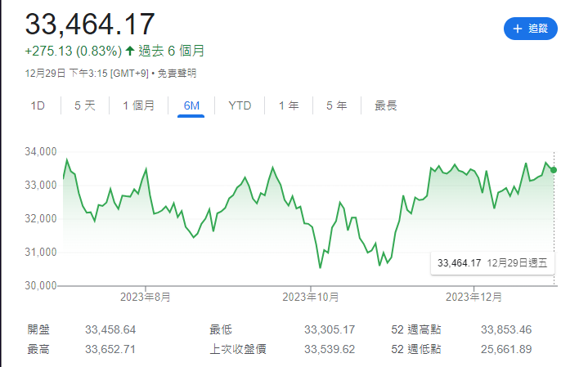Open the 免責聲明 disclaimer link

[x=177, y=73]
